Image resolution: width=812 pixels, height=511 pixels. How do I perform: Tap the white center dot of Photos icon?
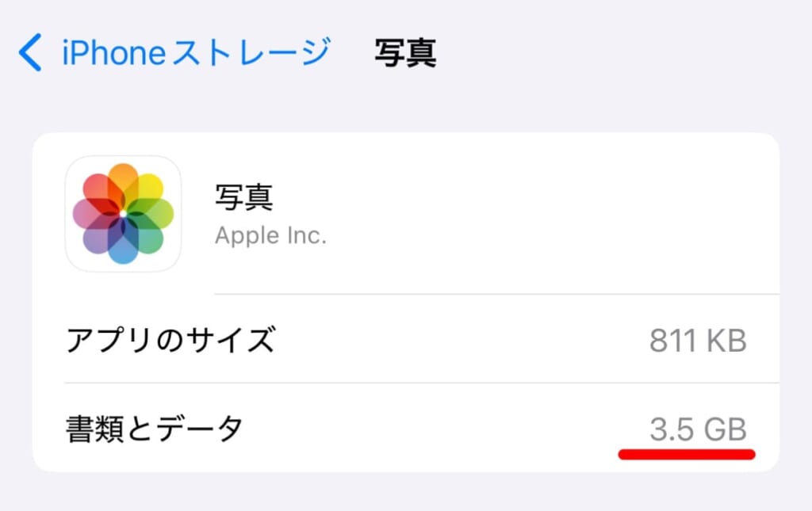(123, 214)
